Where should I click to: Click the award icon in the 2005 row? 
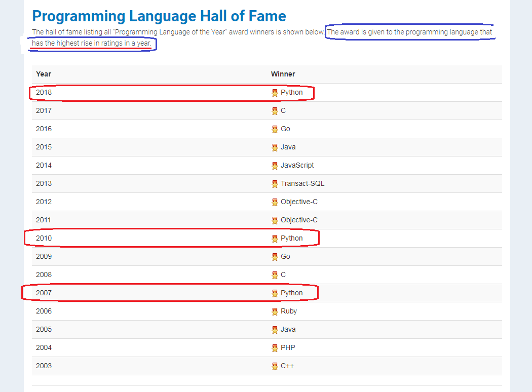[275, 330]
